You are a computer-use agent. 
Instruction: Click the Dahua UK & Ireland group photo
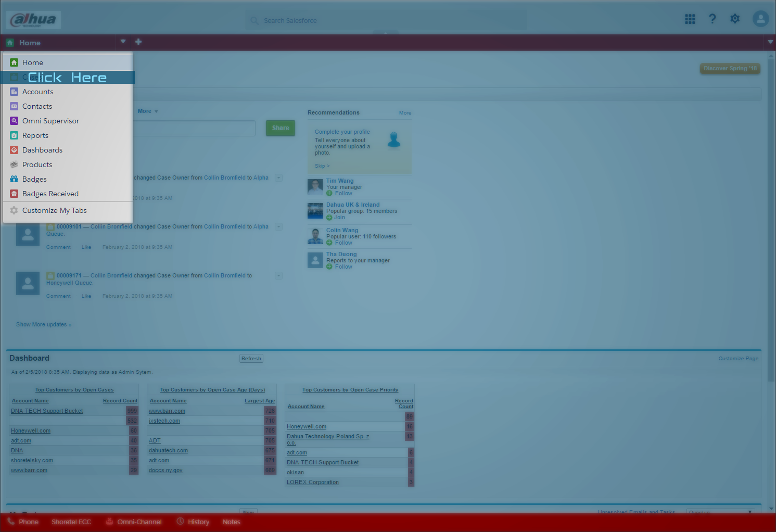pyautogui.click(x=315, y=211)
